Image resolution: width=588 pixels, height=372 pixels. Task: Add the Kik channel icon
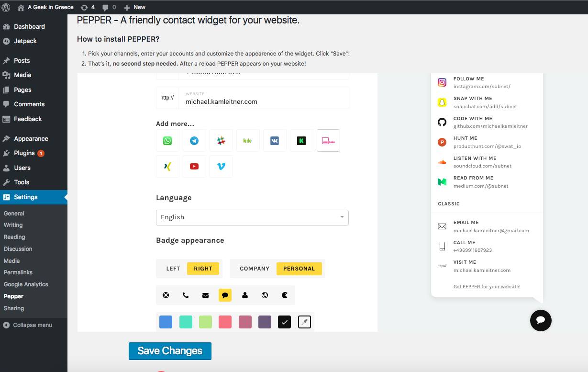click(x=248, y=141)
